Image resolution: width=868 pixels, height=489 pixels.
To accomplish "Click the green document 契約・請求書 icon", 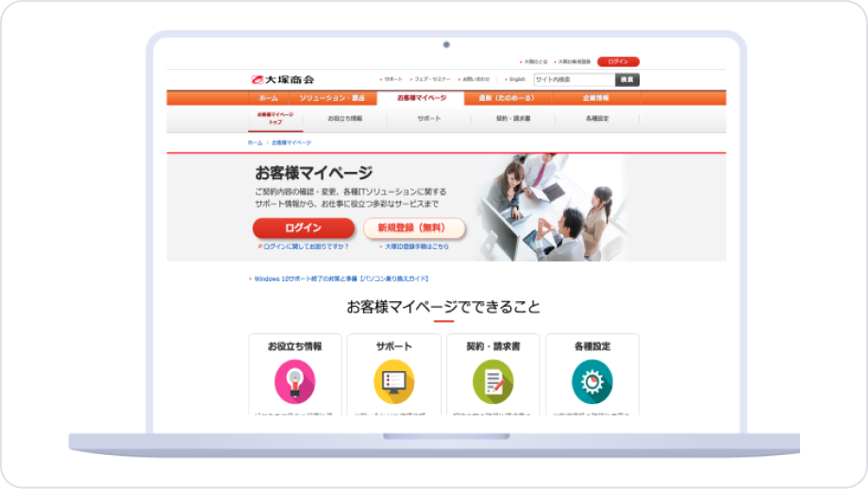I will click(x=492, y=381).
